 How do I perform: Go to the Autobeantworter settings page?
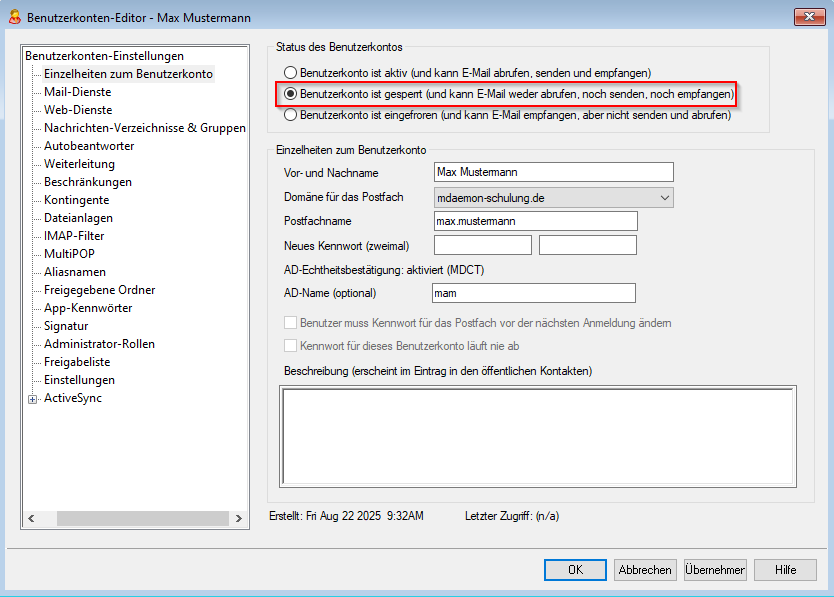(88, 146)
